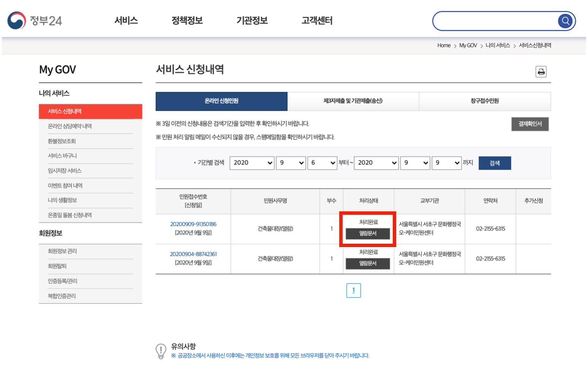588x371 pixels.
Task: Switch to 창구접수민원 tab
Action: pos(484,101)
